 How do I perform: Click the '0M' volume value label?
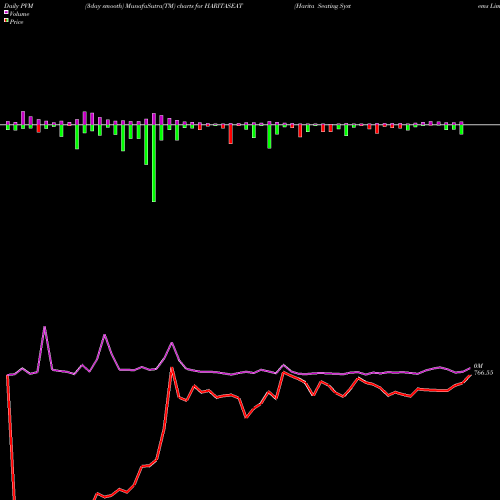(x=478, y=366)
